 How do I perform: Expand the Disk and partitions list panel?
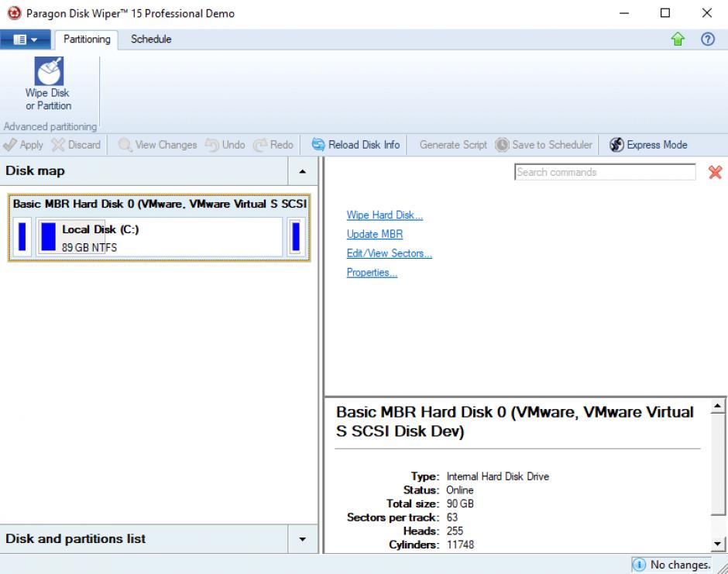(x=302, y=539)
